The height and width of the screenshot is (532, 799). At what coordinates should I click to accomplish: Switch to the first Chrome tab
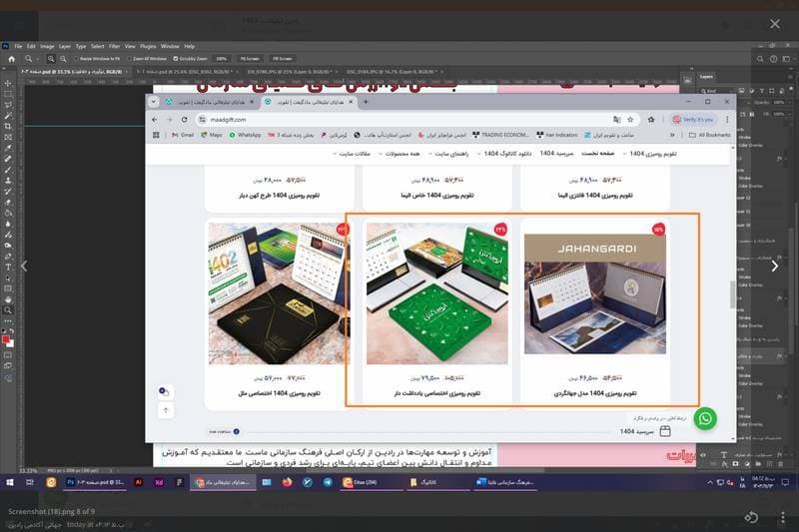click(x=210, y=102)
